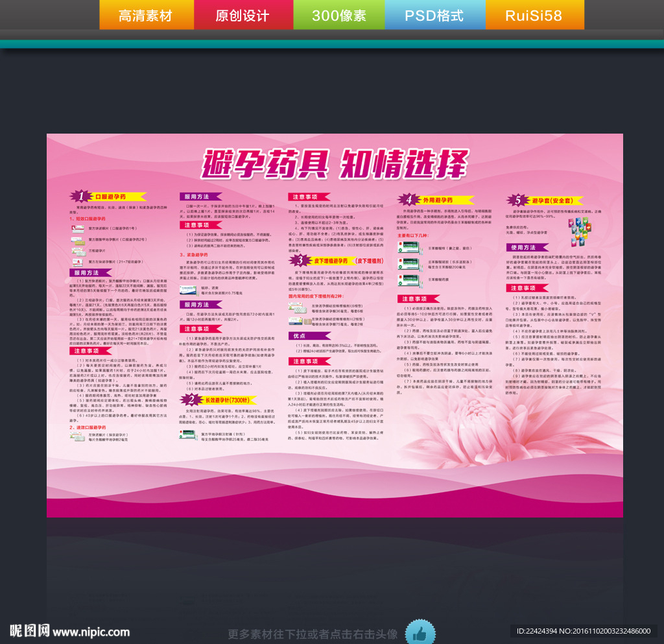Viewport: 664px width, 644px height.
Task: Select the 300像素 green tab
Action: point(339,15)
